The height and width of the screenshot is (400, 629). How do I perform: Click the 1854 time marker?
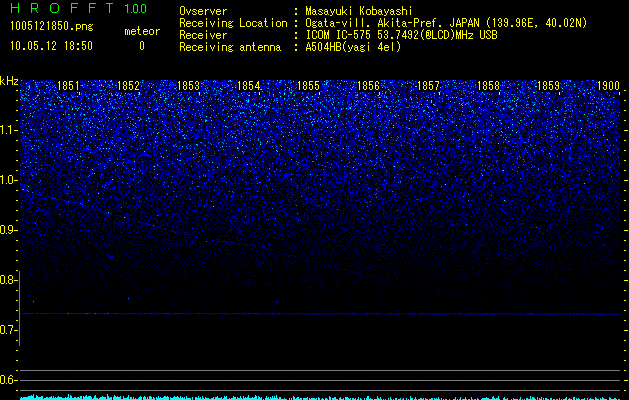point(248,86)
